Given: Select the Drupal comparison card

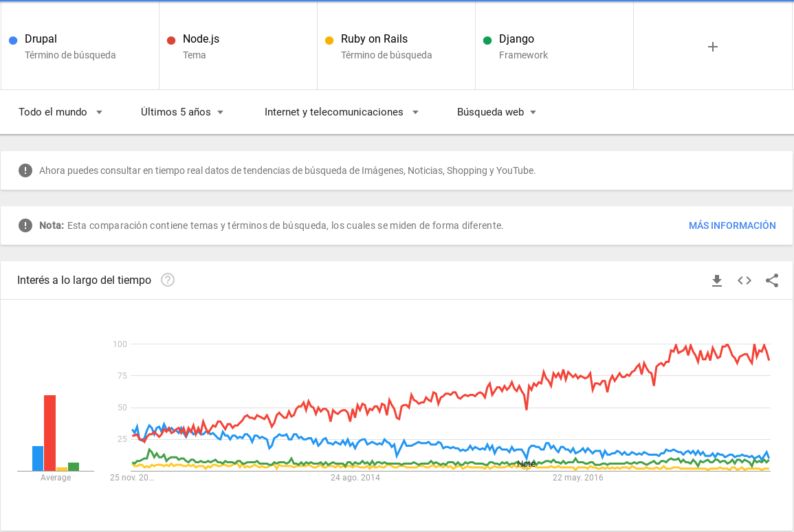Looking at the screenshot, I should pos(80,45).
